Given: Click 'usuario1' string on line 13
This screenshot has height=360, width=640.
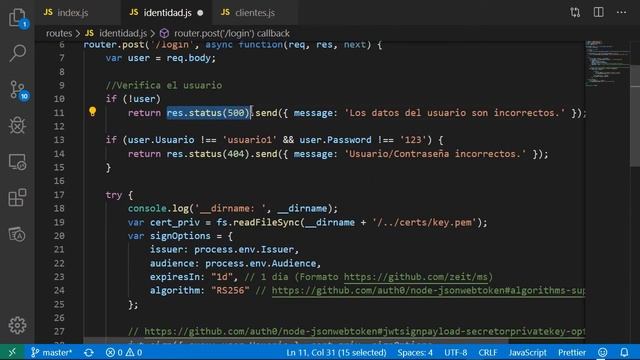Looking at the screenshot, I should click(249, 140).
